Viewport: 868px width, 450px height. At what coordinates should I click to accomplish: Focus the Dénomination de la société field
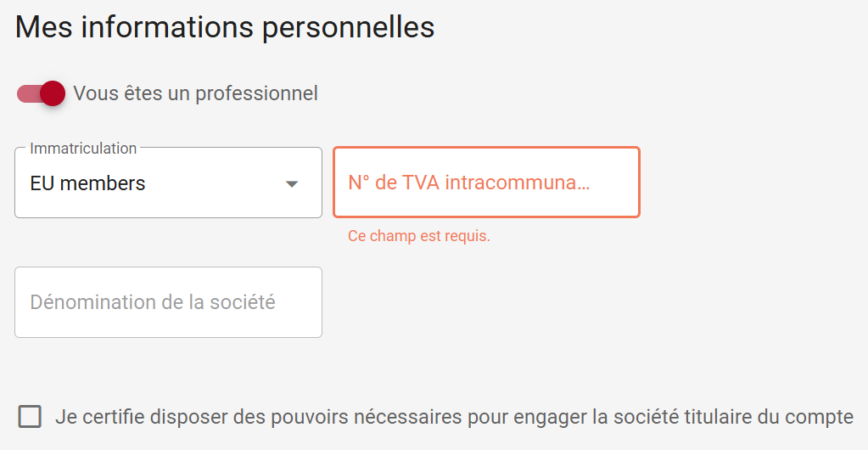pos(168,302)
